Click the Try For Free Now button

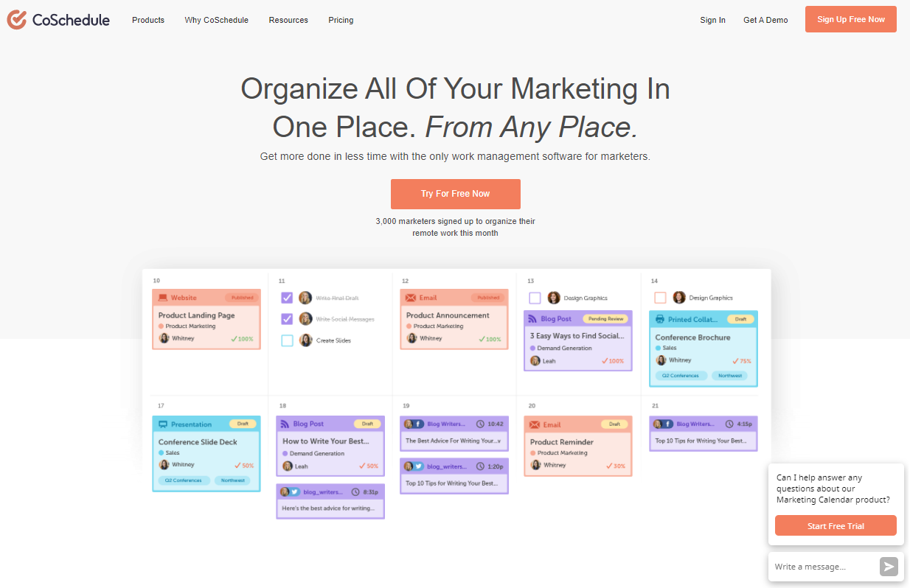(x=456, y=194)
